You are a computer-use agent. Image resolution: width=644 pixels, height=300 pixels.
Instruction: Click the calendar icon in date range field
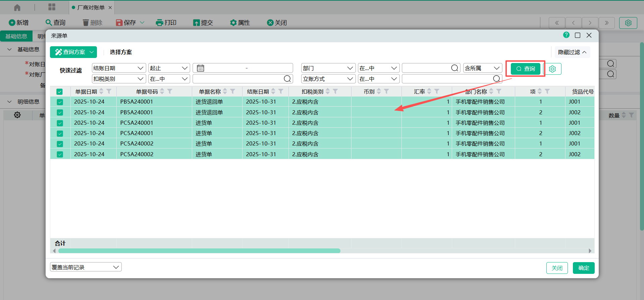coord(201,68)
